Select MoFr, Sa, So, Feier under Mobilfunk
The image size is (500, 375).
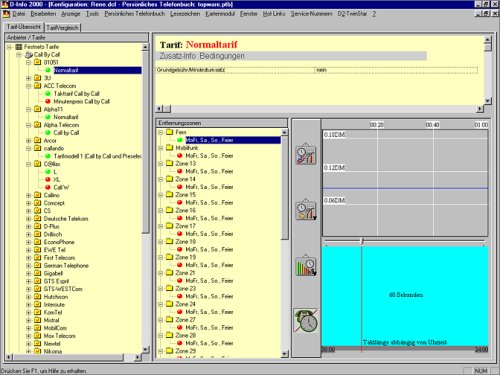click(209, 156)
